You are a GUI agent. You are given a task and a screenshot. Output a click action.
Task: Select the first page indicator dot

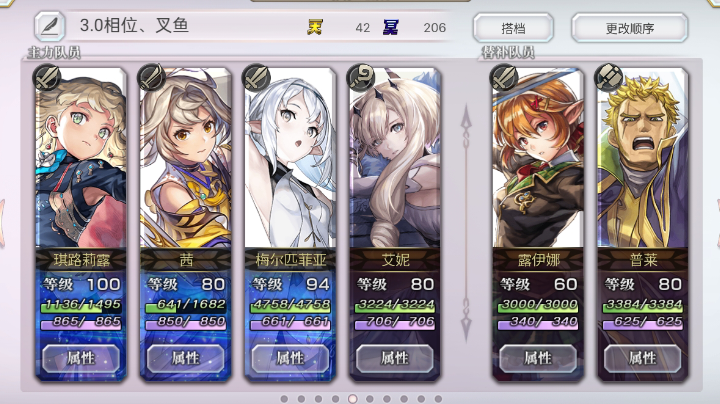(284, 399)
